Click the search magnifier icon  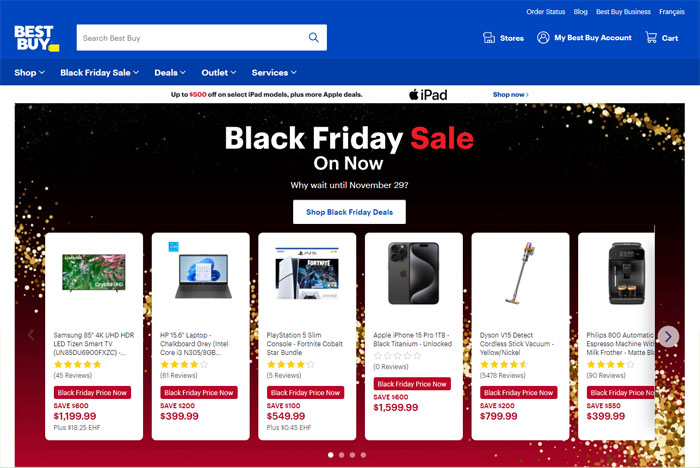(314, 38)
